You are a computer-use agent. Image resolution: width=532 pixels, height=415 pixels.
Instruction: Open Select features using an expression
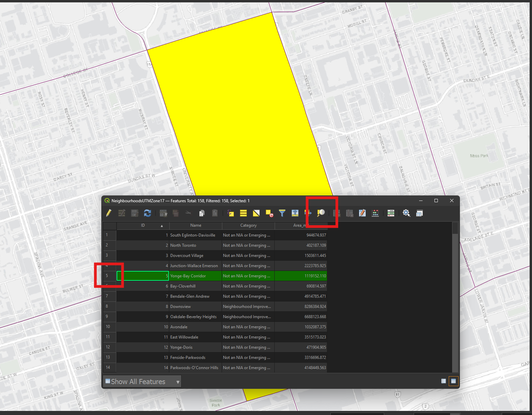pyautogui.click(x=231, y=213)
